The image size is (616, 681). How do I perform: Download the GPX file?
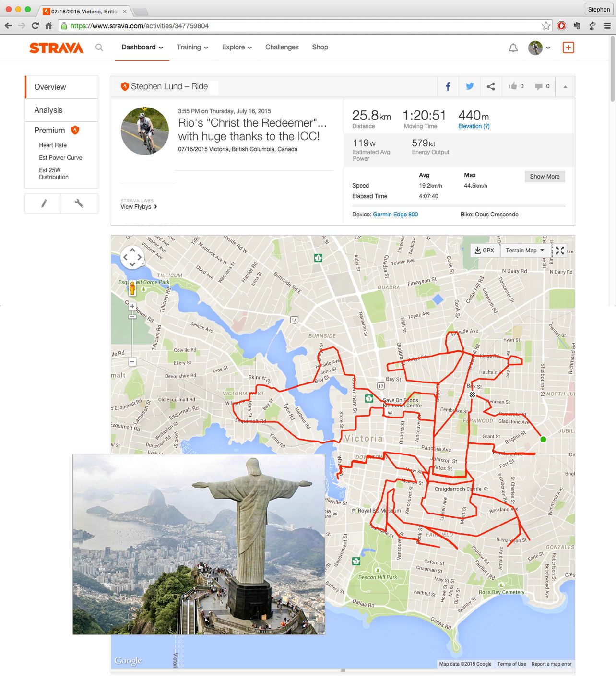pos(485,251)
